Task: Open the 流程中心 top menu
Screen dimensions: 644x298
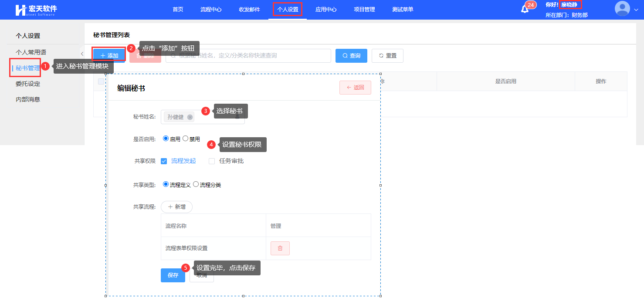Action: pyautogui.click(x=211, y=10)
